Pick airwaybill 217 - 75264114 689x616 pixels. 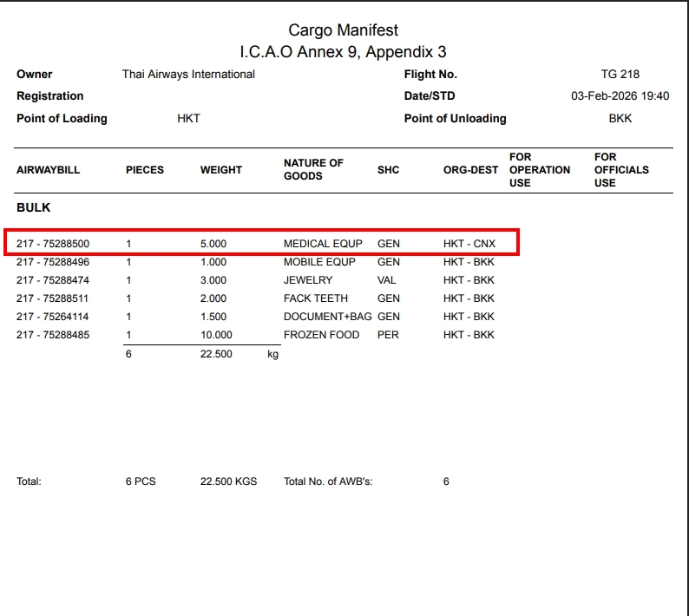pos(53,317)
